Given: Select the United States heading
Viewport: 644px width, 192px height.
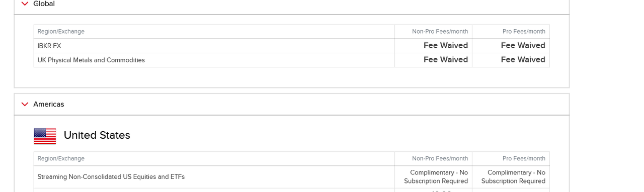Looking at the screenshot, I should click(x=97, y=135).
